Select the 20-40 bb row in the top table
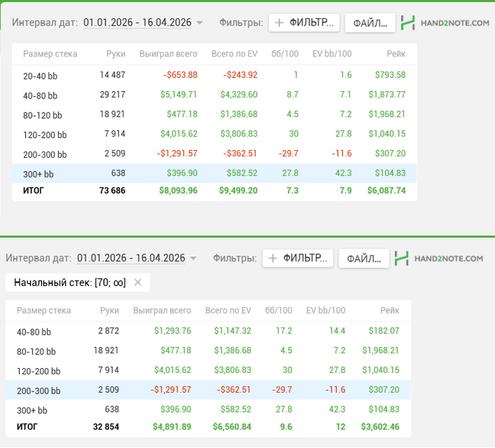Viewport: 495px width, 448px height. pos(214,75)
